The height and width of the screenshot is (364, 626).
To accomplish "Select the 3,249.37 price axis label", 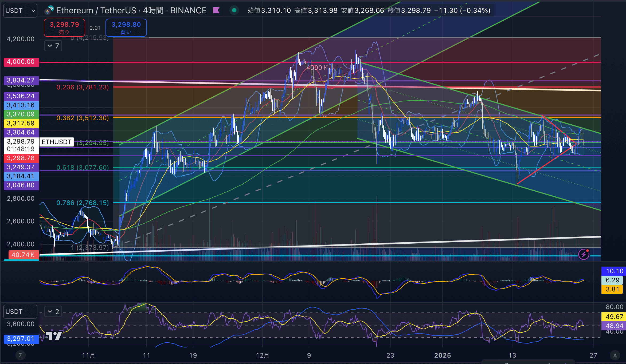I will 21,167.
